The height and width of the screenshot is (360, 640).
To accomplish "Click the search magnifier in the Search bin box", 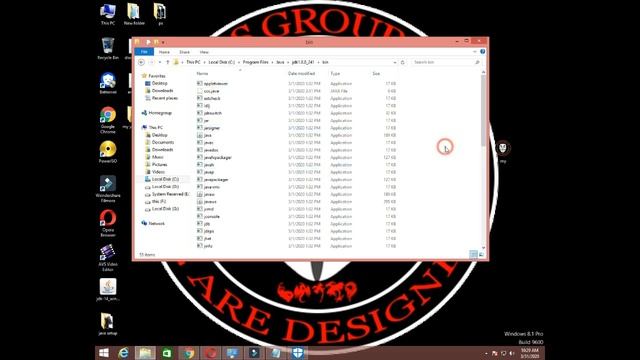I will pos(477,62).
